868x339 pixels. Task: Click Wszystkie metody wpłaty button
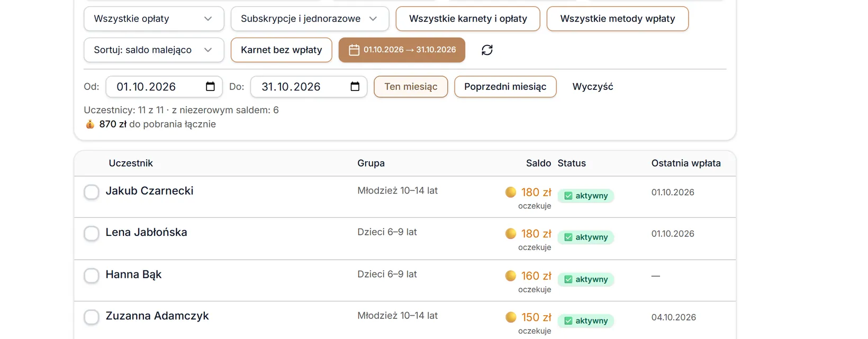click(x=618, y=19)
